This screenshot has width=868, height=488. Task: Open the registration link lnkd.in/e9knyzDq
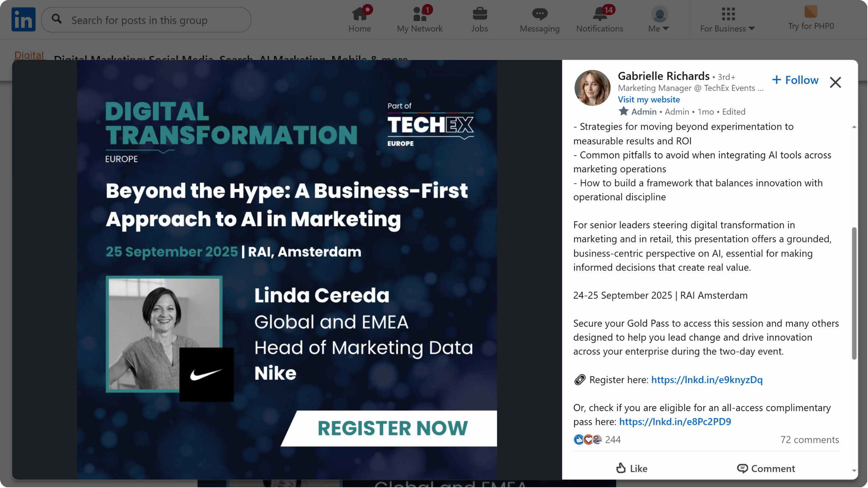[x=706, y=380]
